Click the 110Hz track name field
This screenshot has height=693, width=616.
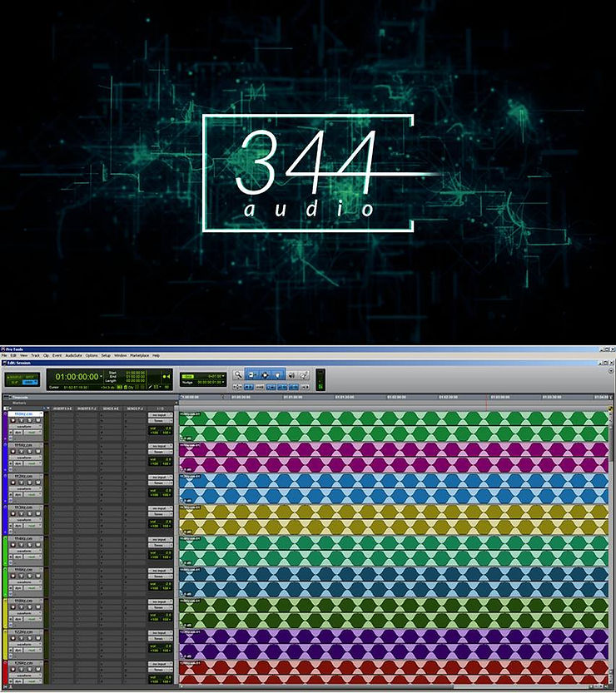[26, 414]
